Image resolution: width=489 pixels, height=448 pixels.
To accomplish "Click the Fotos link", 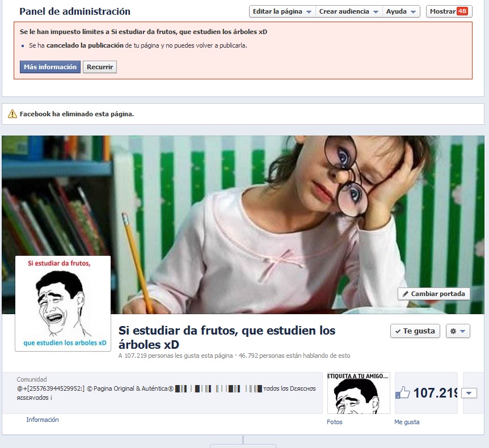I will pos(335,422).
